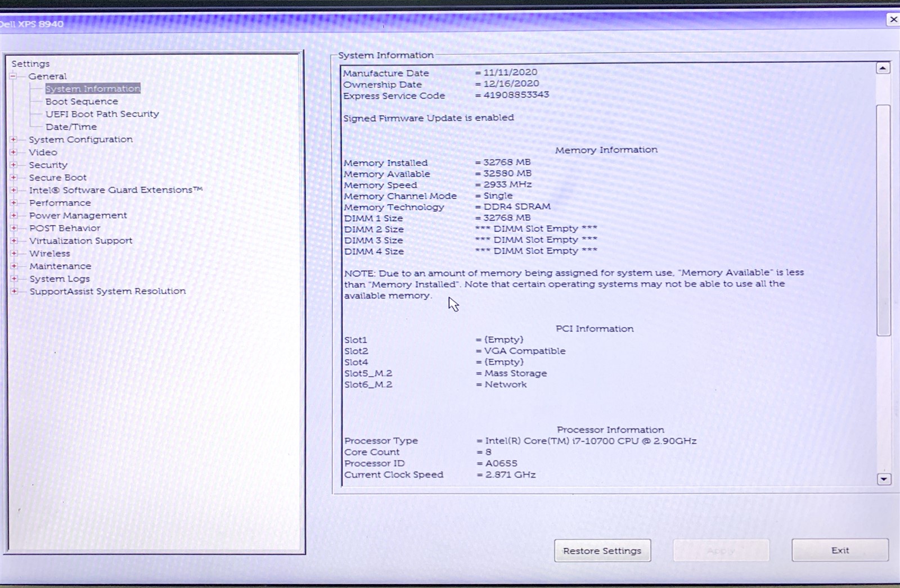Expand the Power Management node

13,215
